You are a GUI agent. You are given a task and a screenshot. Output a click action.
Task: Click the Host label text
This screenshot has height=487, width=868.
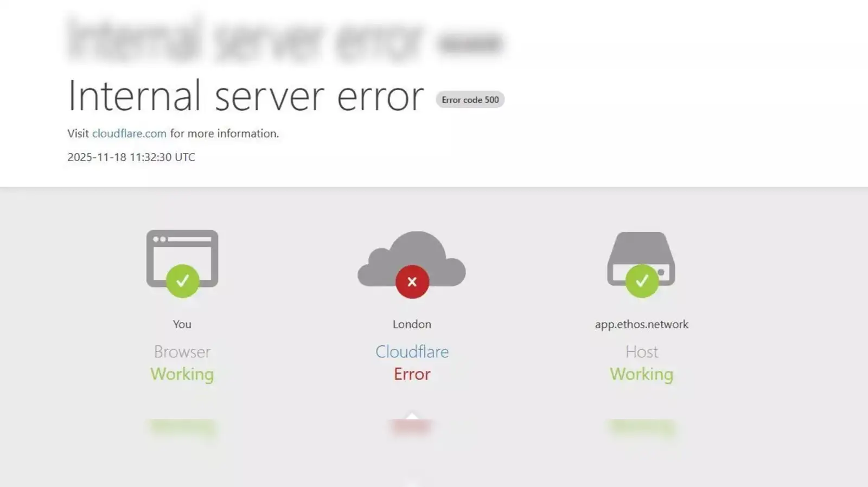642,351
